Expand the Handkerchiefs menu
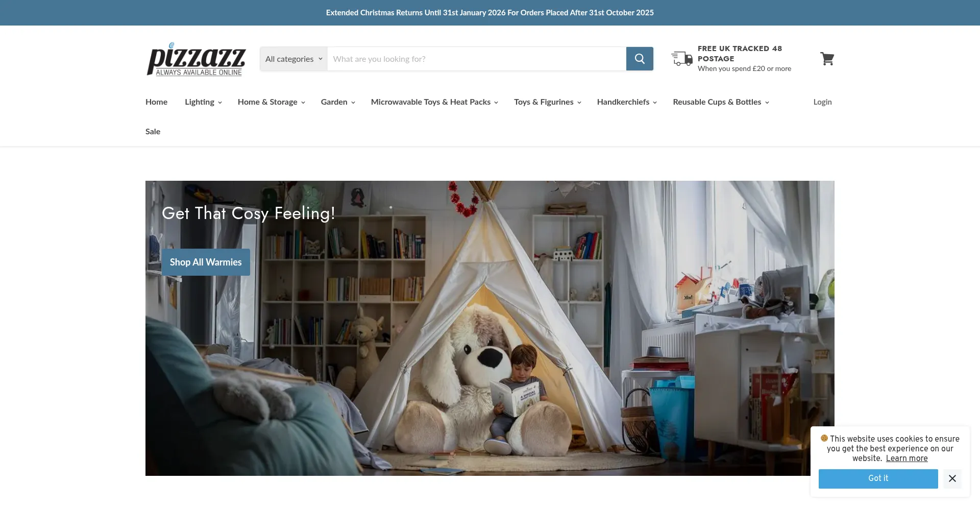The image size is (980, 507). (x=627, y=102)
